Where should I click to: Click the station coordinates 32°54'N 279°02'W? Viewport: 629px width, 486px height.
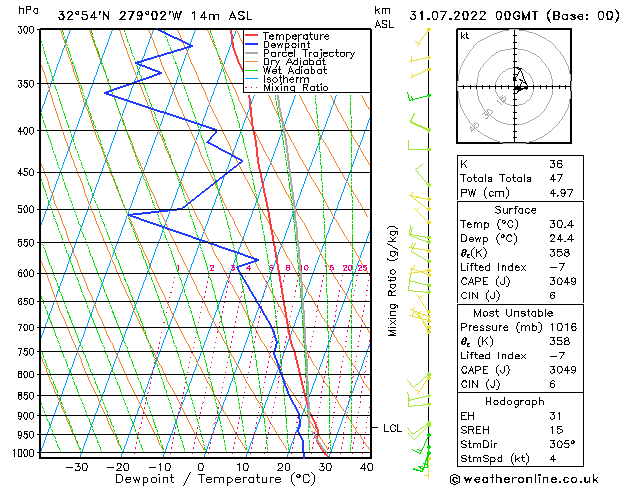pyautogui.click(x=120, y=16)
